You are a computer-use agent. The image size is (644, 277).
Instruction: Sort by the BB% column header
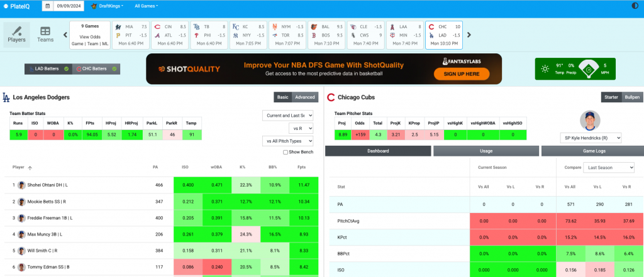coord(274,167)
